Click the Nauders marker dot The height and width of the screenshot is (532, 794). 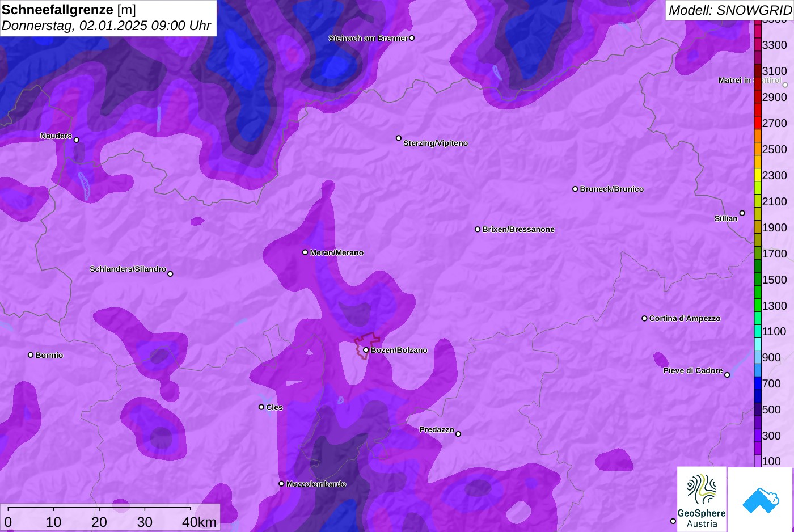[77, 140]
